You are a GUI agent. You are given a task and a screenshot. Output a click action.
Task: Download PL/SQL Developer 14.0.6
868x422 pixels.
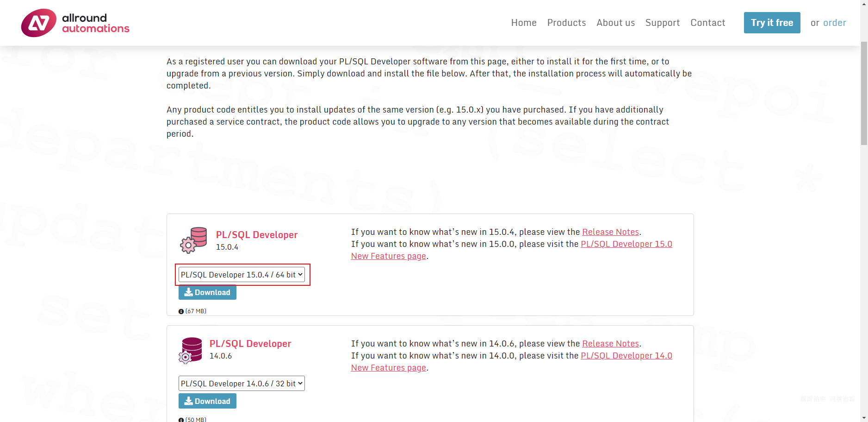207,401
